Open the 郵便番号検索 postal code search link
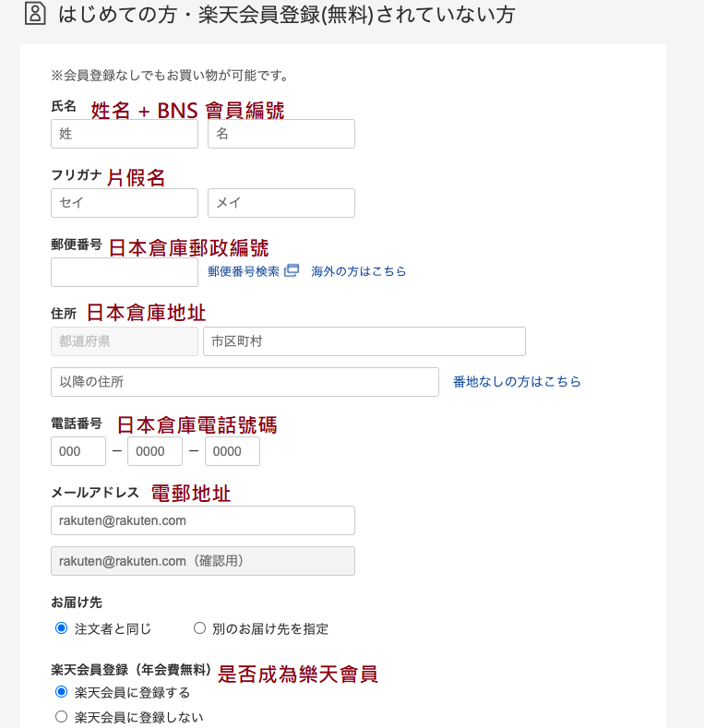Screen dimensions: 704x728 click(244, 271)
